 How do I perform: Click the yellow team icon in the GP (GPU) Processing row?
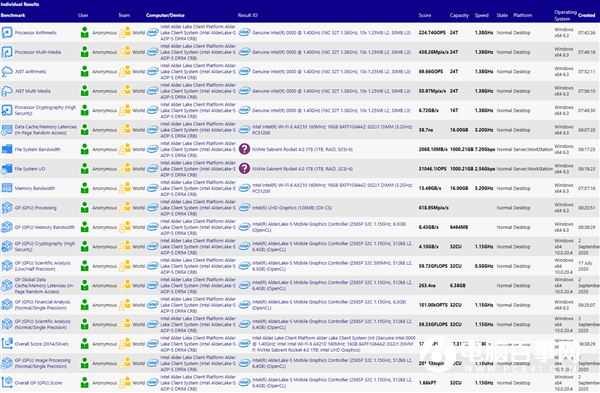coord(124,208)
